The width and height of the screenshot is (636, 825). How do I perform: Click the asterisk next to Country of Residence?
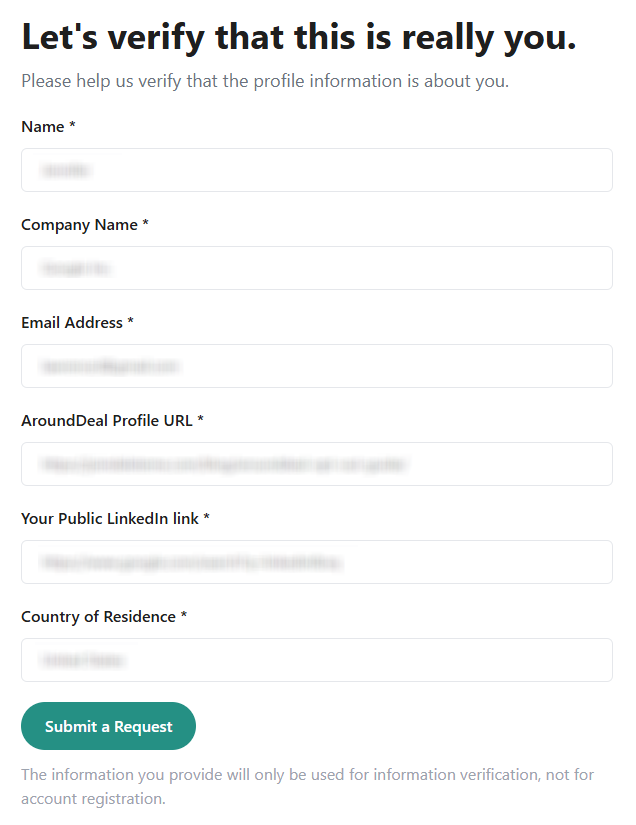184,616
